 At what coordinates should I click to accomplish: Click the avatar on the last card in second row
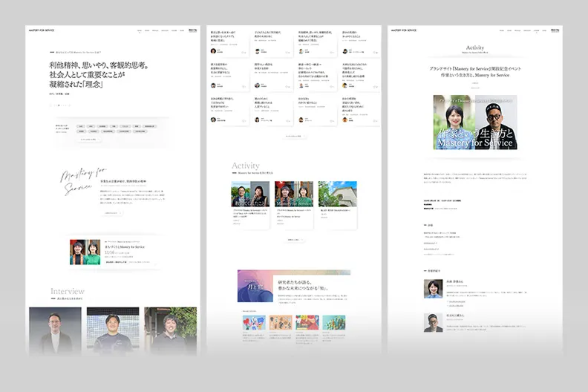tap(344, 85)
